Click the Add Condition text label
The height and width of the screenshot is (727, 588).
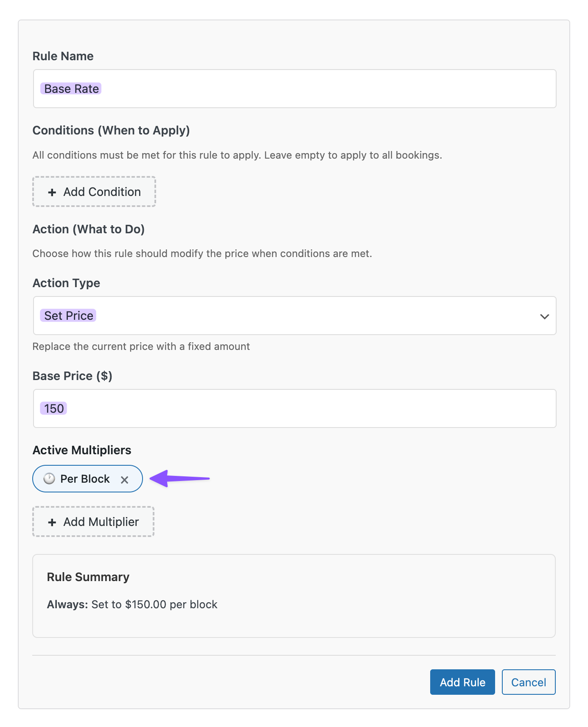(102, 192)
